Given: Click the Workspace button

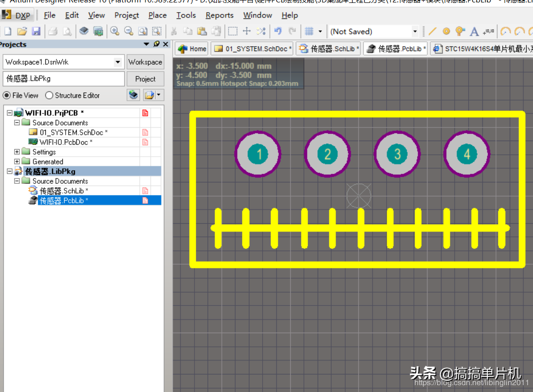Looking at the screenshot, I should tap(145, 62).
